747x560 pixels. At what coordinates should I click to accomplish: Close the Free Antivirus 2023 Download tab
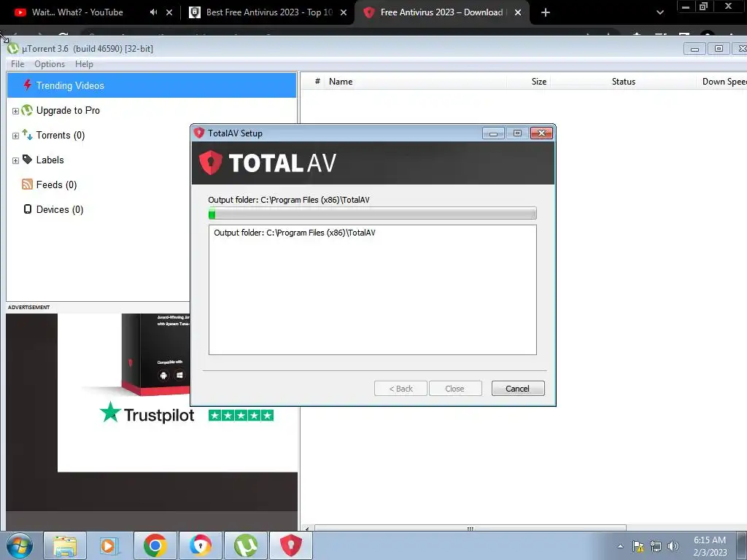tap(518, 12)
